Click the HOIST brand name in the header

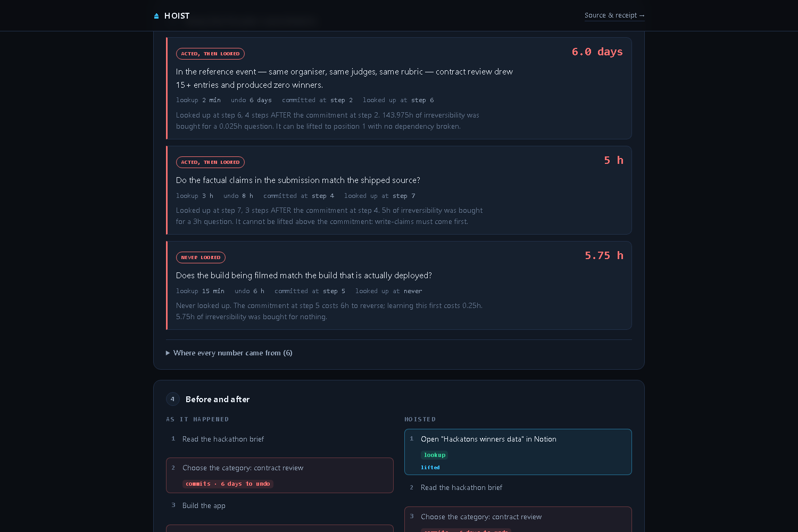[x=177, y=16]
